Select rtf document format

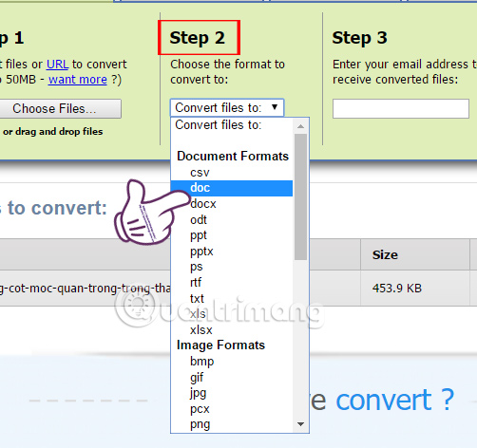point(232,283)
